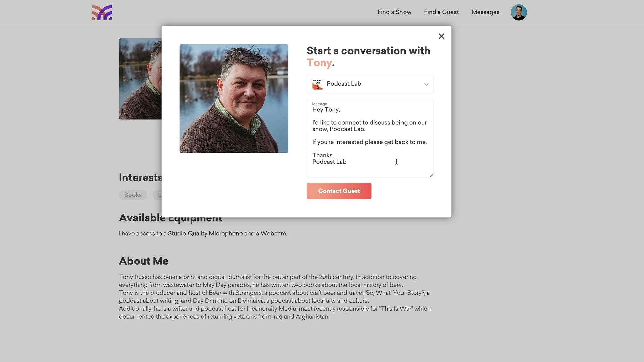This screenshot has width=644, height=362.
Task: Click the partially visible interest tag beside Books
Action: click(159, 195)
